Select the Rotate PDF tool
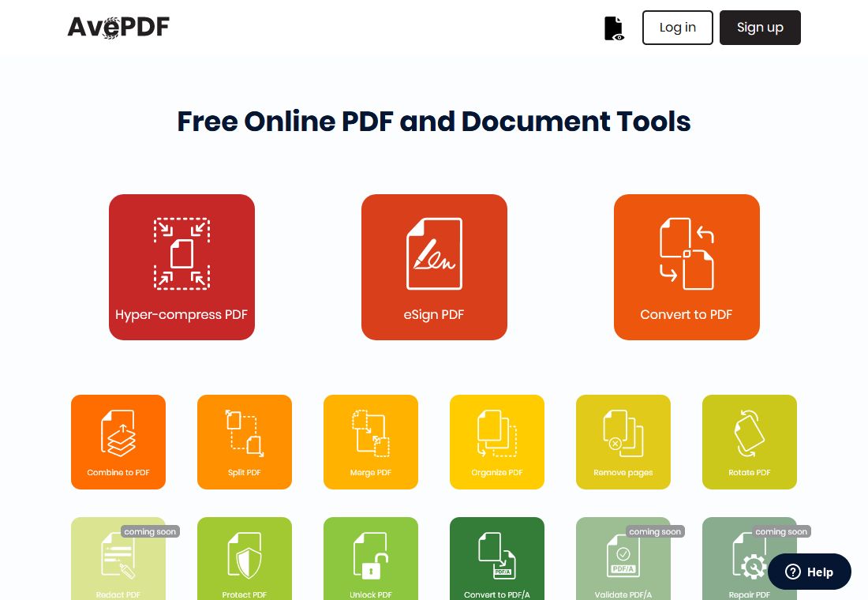The height and width of the screenshot is (600, 868). coord(750,442)
